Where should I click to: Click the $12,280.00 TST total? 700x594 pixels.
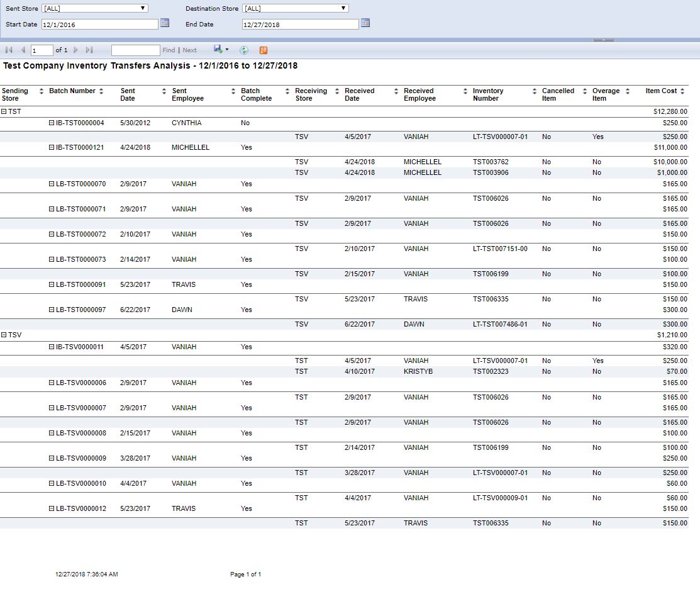(670, 111)
